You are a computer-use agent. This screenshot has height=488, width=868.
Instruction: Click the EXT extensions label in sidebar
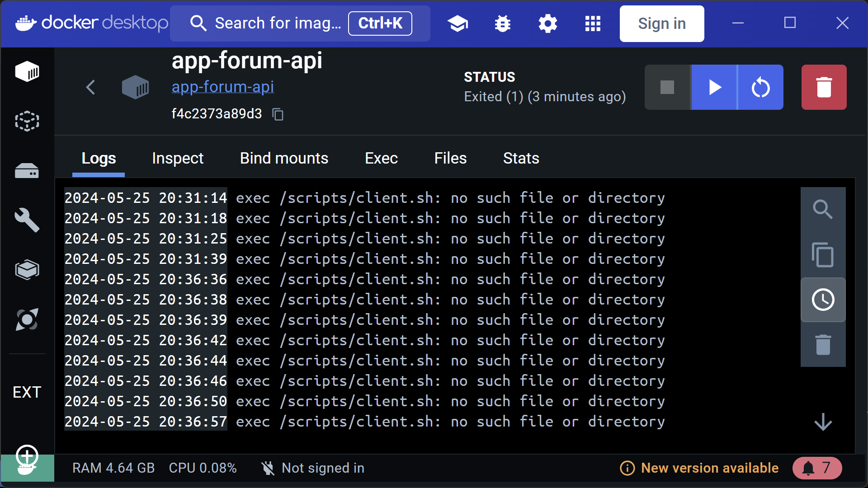pyautogui.click(x=27, y=392)
